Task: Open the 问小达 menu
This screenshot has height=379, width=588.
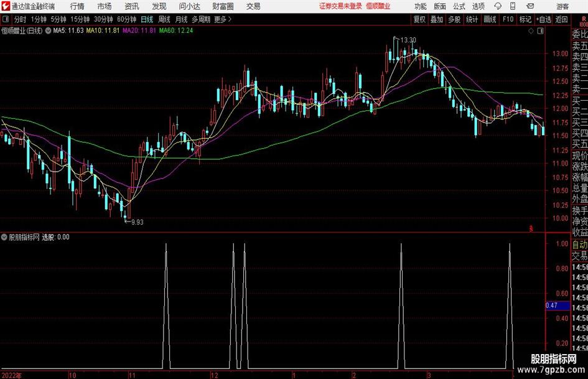Action: pyautogui.click(x=189, y=6)
